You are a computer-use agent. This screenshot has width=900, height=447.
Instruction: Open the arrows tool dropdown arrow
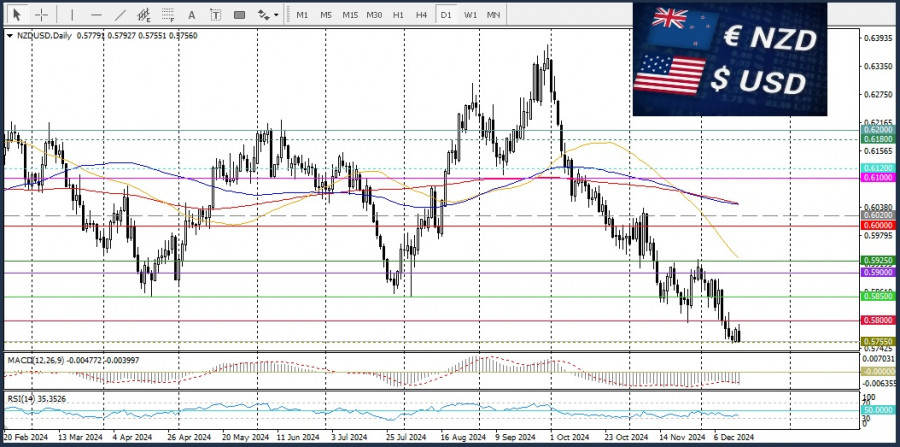pyautogui.click(x=277, y=15)
